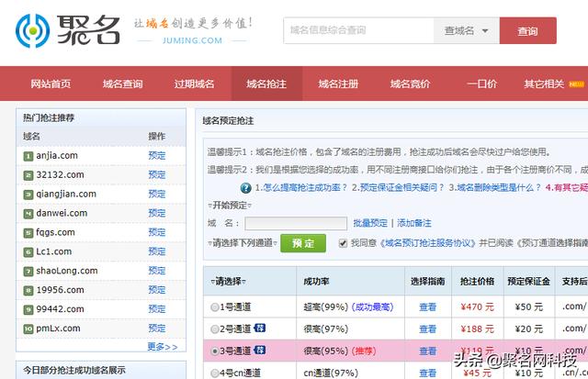Click the (成功最高) label on 1号通道
The width and height of the screenshot is (588, 379).
372,307
